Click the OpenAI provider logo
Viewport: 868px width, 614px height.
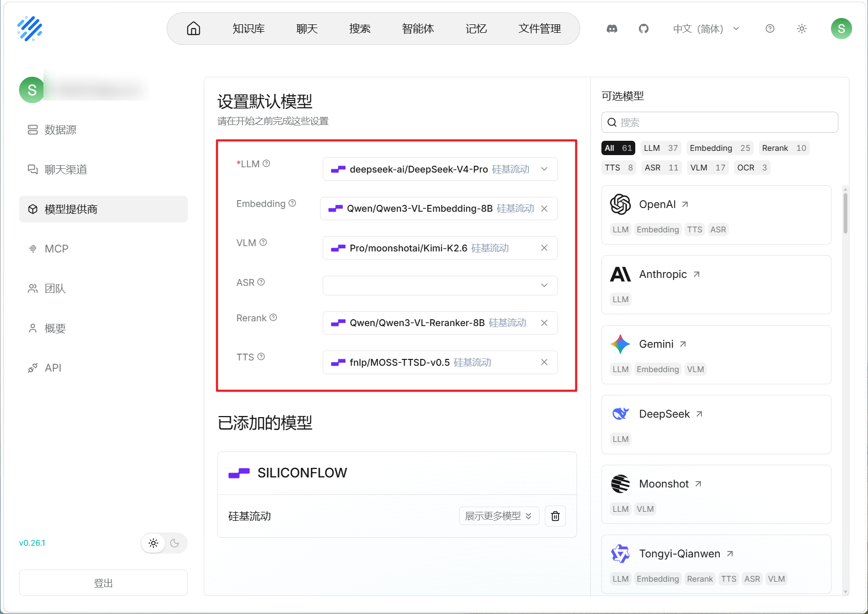point(620,204)
